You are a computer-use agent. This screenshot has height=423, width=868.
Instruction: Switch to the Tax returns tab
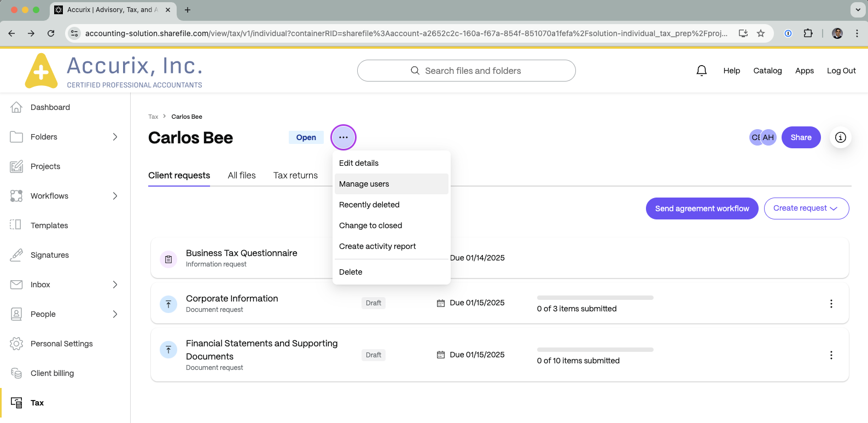(295, 175)
